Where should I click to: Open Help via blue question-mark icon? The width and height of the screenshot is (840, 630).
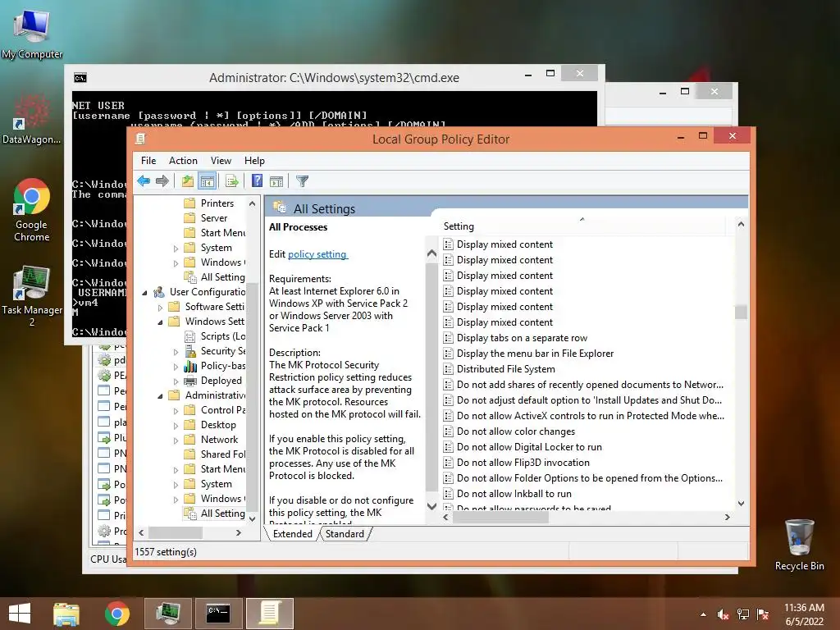coord(257,181)
